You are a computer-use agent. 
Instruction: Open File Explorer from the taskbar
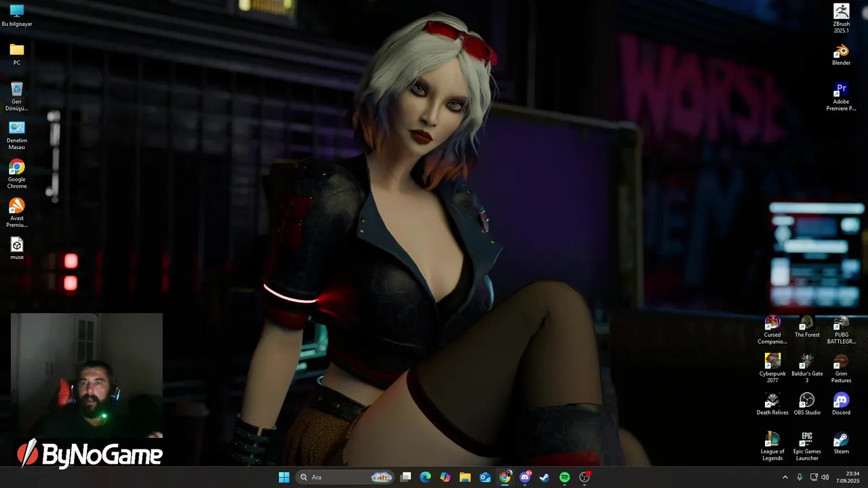coord(465,477)
